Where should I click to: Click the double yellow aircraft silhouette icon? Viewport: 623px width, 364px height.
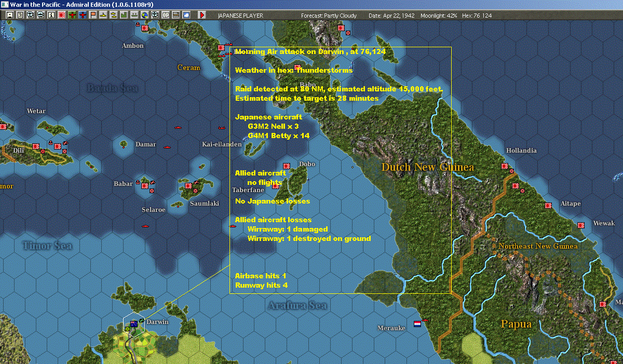113,16
